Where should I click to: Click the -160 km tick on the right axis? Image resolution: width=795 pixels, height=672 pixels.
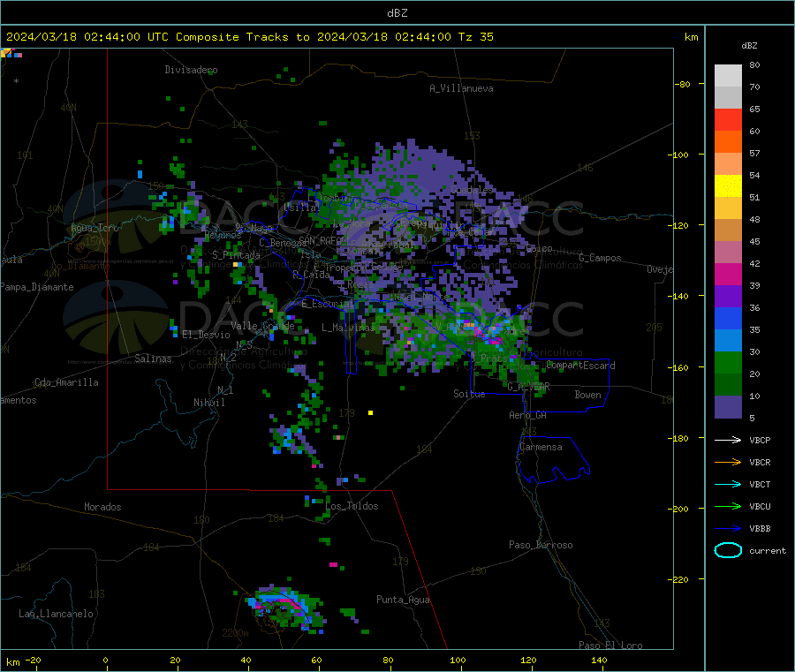[x=680, y=367]
